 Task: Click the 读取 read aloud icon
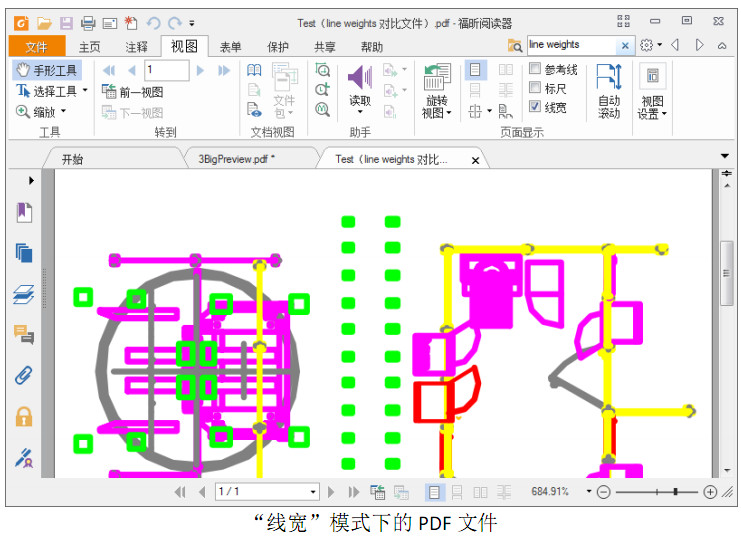click(360, 88)
